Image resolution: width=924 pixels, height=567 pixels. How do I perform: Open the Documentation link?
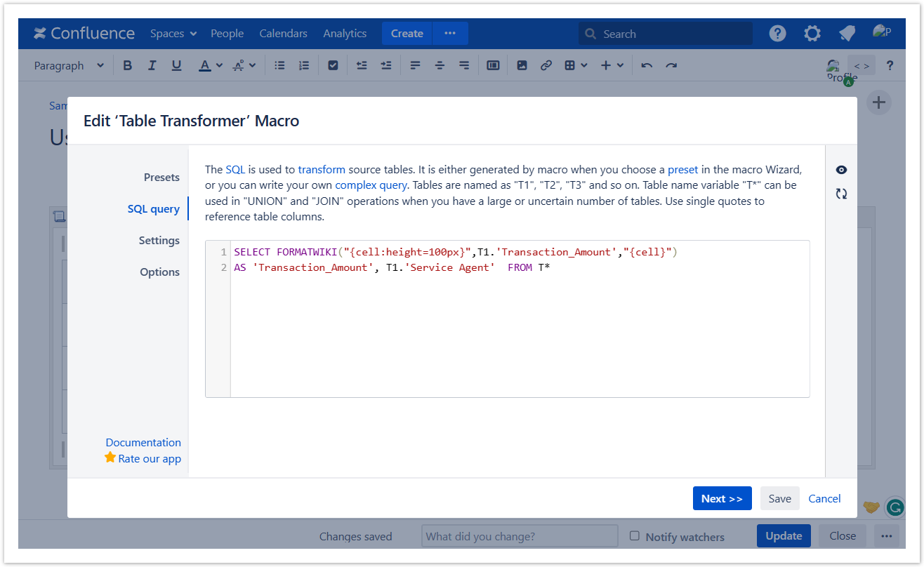click(143, 442)
